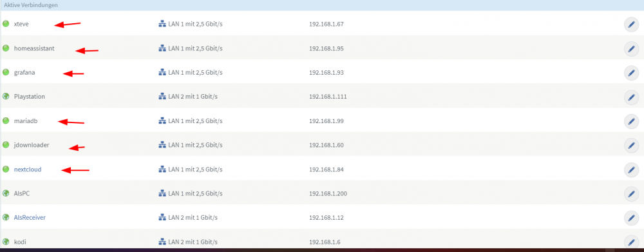Select the jdownloader device name

click(32, 145)
